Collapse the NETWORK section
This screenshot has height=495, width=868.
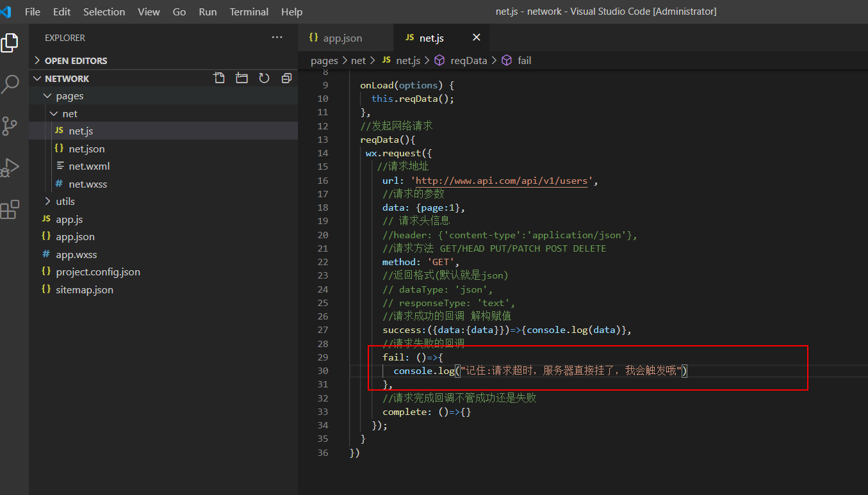[37, 78]
